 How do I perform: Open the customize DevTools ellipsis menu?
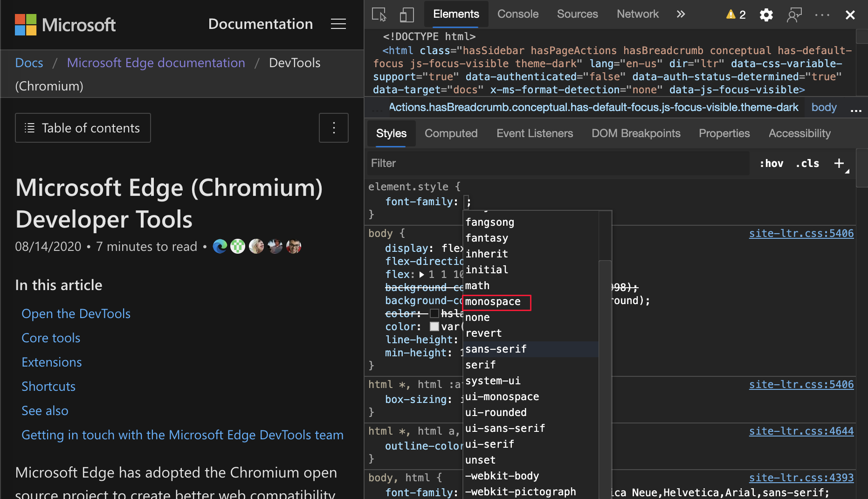coord(822,15)
